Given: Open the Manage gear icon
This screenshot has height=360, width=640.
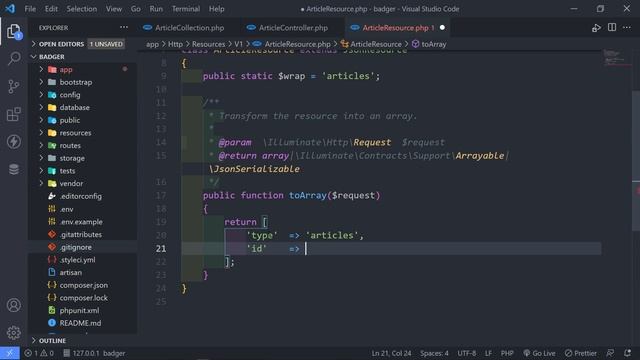Looking at the screenshot, I should pyautogui.click(x=14, y=333).
